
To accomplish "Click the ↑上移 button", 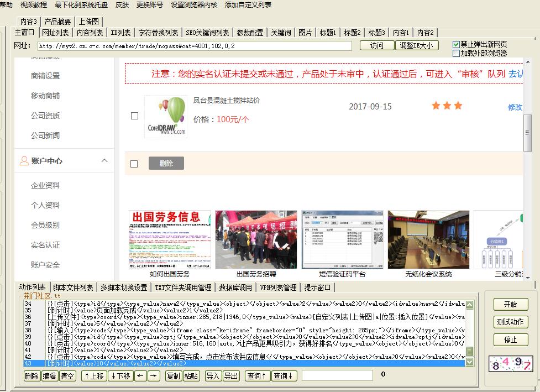I will 94,376.
